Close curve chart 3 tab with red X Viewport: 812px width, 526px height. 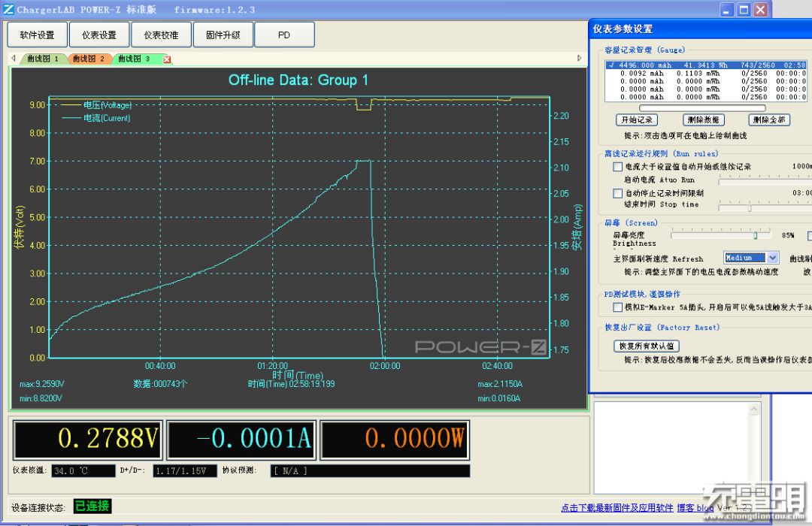click(x=167, y=59)
